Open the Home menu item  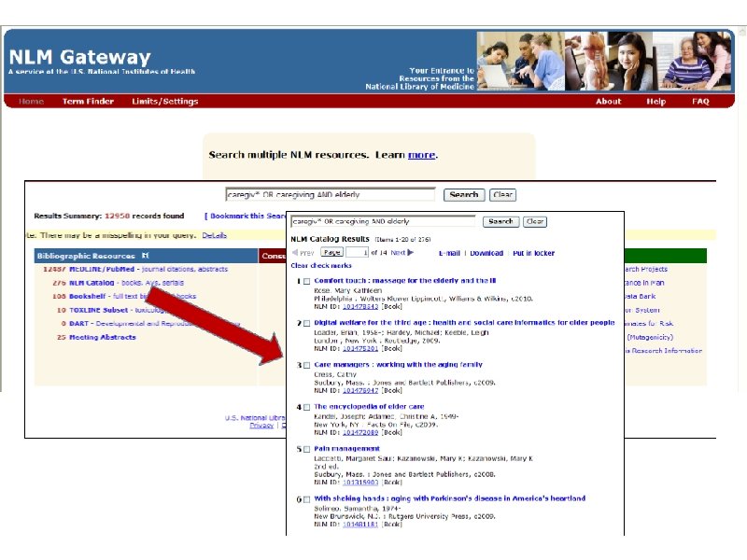[x=32, y=102]
